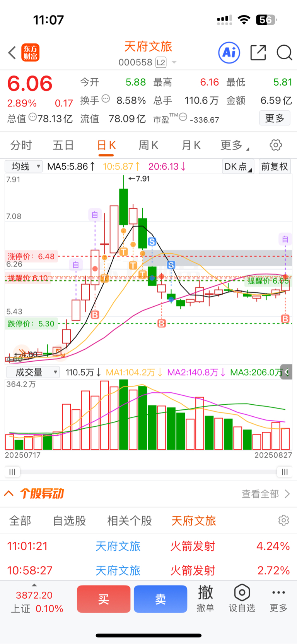Tap the lowest 自 marker near 6.26
This screenshot has width=297, height=644.
tap(76, 265)
